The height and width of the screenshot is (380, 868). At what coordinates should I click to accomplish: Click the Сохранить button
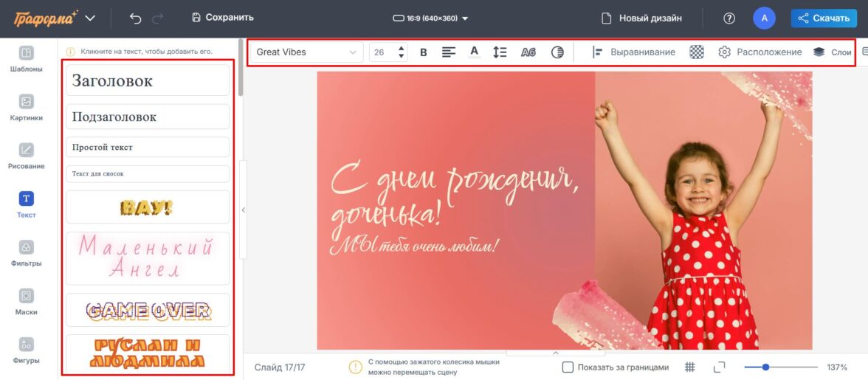click(222, 18)
